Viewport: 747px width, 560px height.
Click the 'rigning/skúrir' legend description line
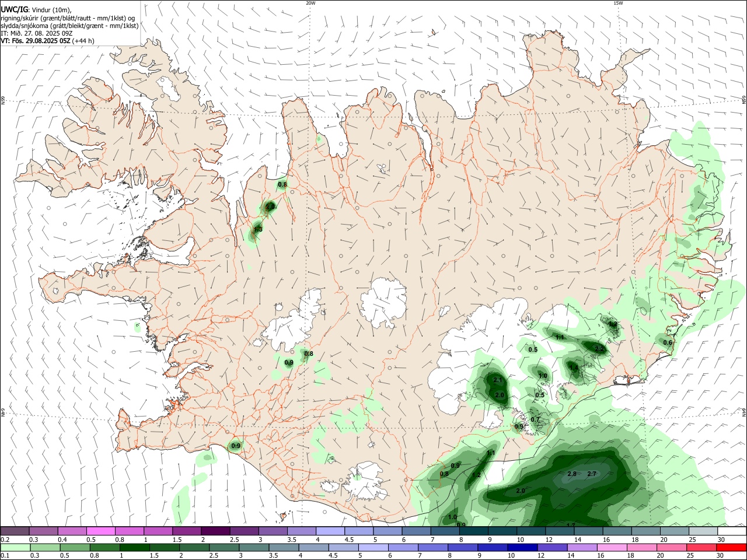(x=68, y=17)
